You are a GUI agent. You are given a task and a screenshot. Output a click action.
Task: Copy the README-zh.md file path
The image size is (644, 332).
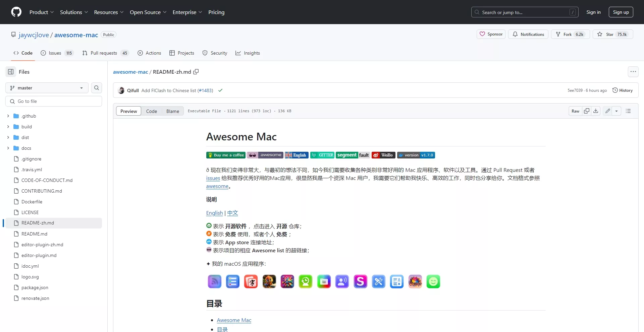[196, 72]
